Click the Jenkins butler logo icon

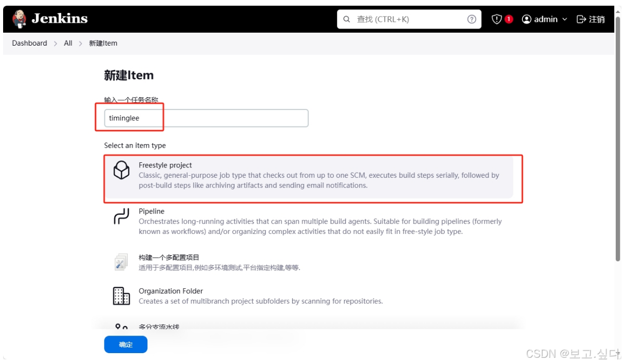[19, 19]
